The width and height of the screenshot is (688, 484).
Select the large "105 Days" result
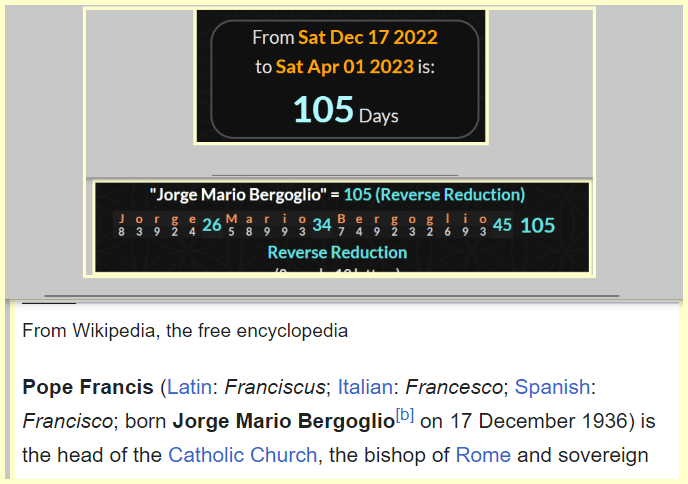tap(345, 110)
